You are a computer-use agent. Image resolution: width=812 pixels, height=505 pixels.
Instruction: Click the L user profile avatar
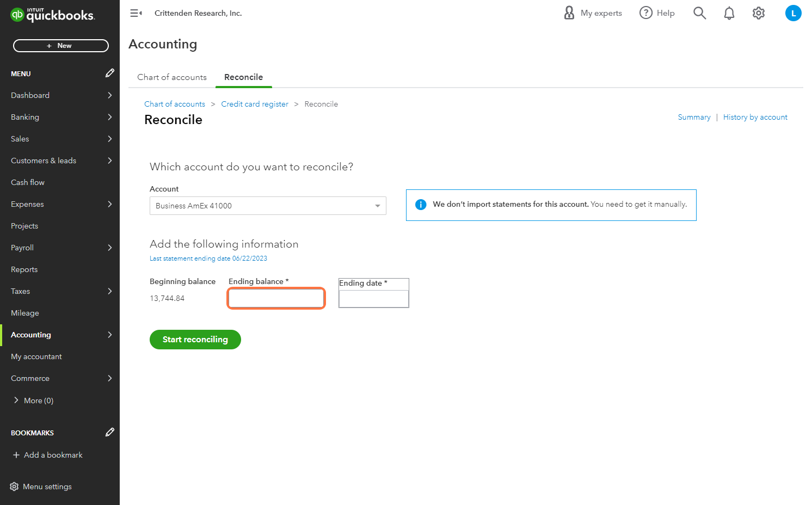[793, 13]
